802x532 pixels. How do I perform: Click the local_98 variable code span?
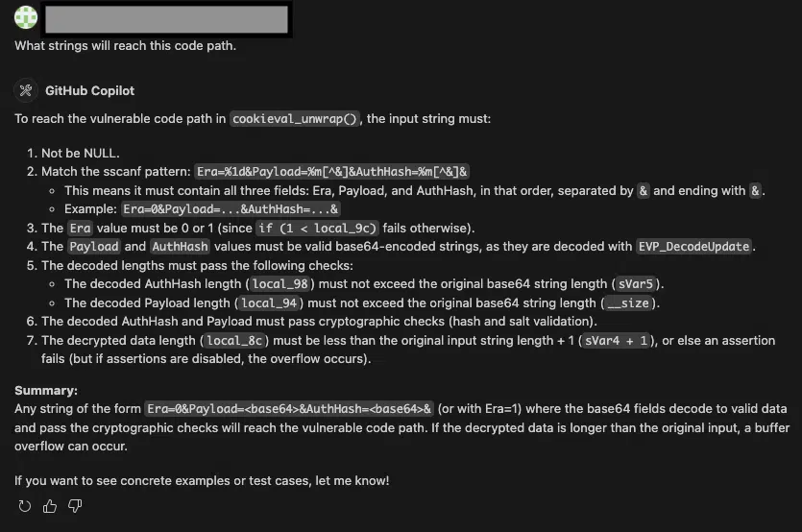click(280, 284)
